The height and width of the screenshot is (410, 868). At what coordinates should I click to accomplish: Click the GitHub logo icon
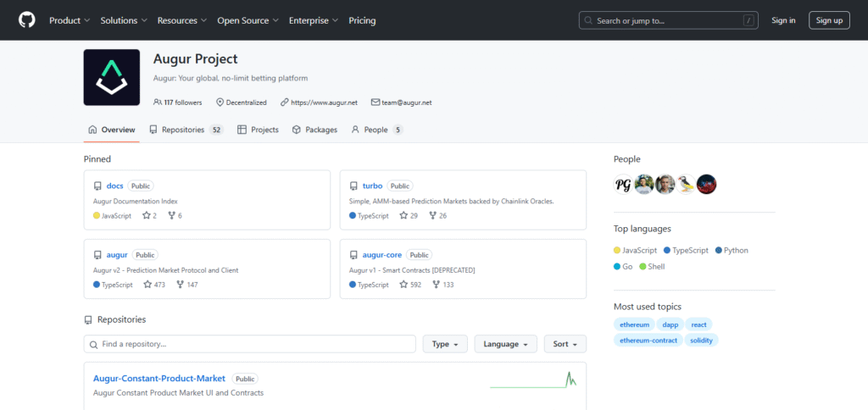click(27, 20)
